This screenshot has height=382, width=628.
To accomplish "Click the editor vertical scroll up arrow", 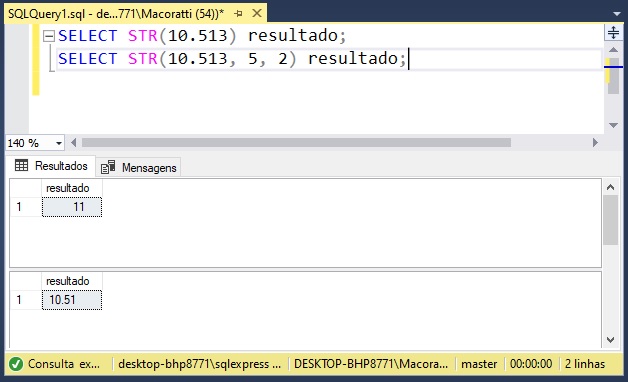I will click(x=613, y=50).
